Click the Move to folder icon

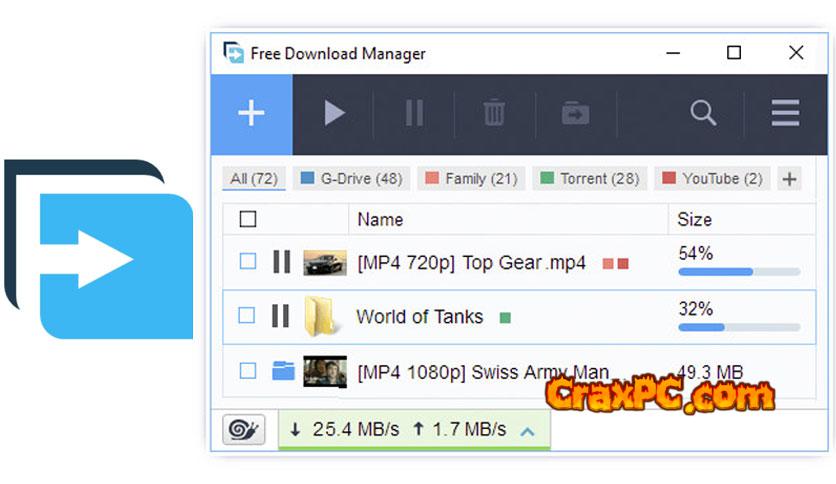point(575,114)
